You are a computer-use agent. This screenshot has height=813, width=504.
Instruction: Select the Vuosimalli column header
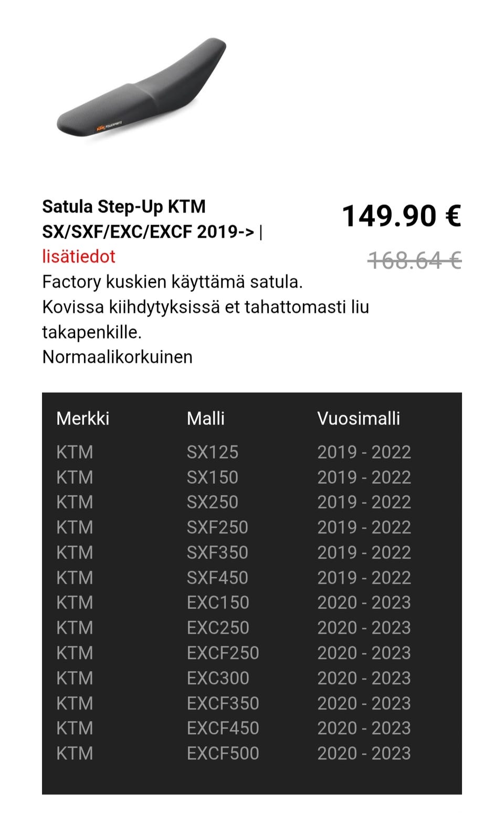pos(359,419)
